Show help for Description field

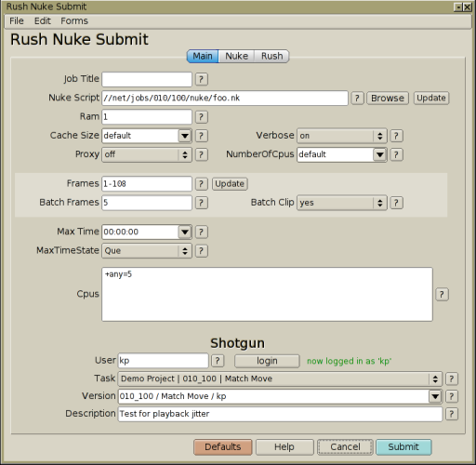pos(452,414)
